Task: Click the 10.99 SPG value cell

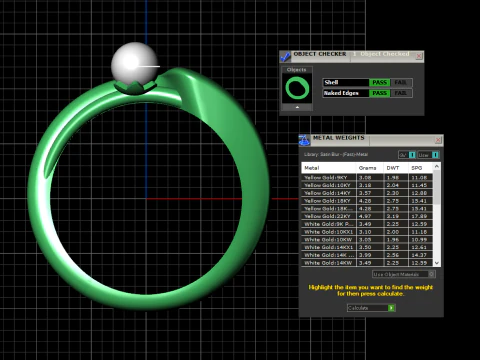Action: [421, 239]
